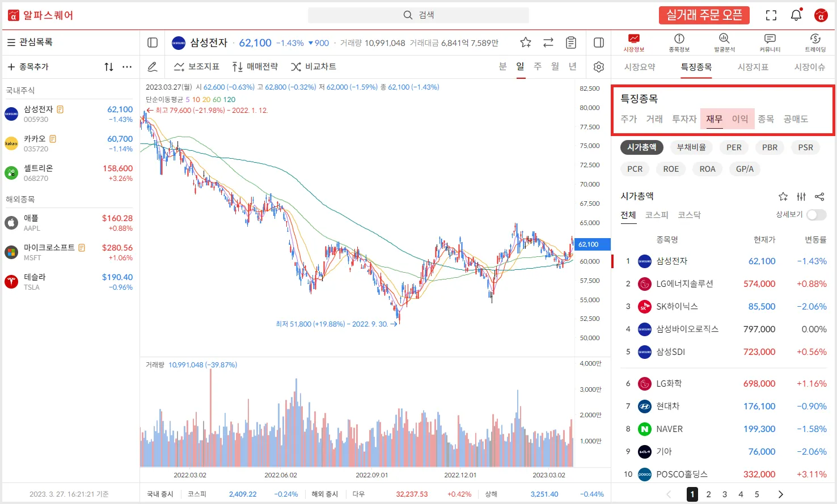Image resolution: width=837 pixels, height=504 pixels.
Task: Toggle the 상세보기 switch
Action: 817,215
